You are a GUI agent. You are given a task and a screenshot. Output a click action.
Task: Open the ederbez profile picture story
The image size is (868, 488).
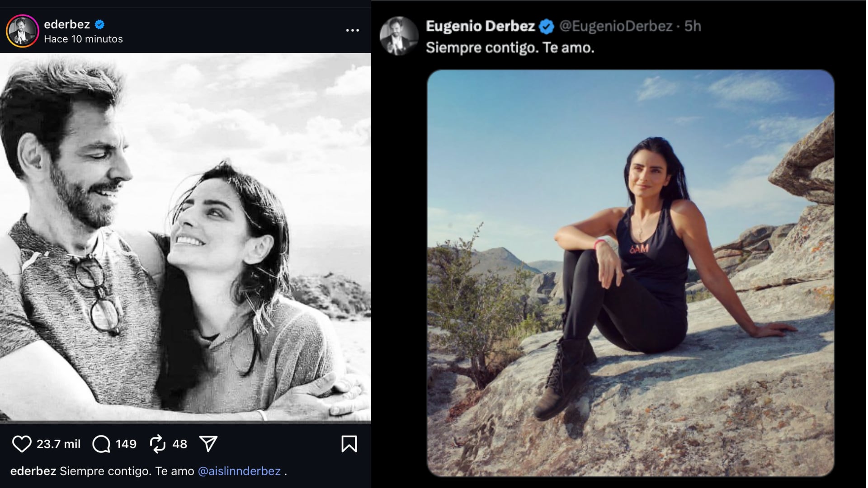(x=22, y=31)
